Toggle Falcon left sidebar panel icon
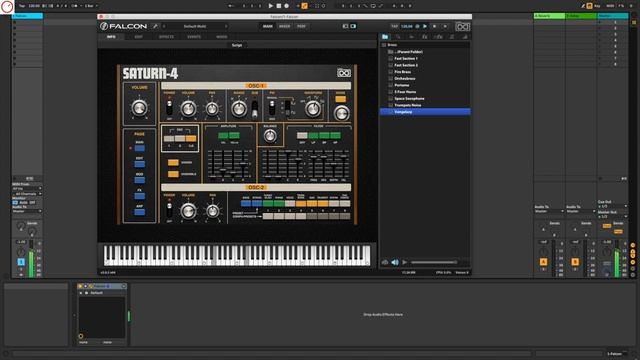The image size is (640, 360). tap(345, 26)
